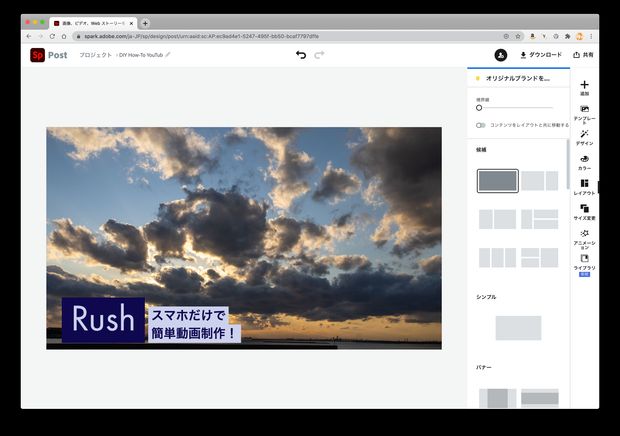Select the single-cell layout thumbnail
The image size is (620, 436).
[497, 181]
